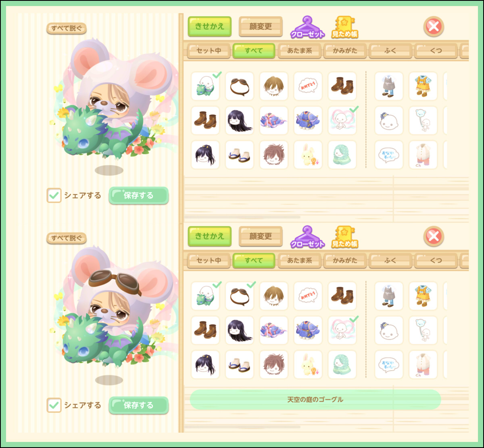This screenshot has width=484, height=448.
Task: Toggle the lower シェアする checkbox
Action: click(x=54, y=405)
